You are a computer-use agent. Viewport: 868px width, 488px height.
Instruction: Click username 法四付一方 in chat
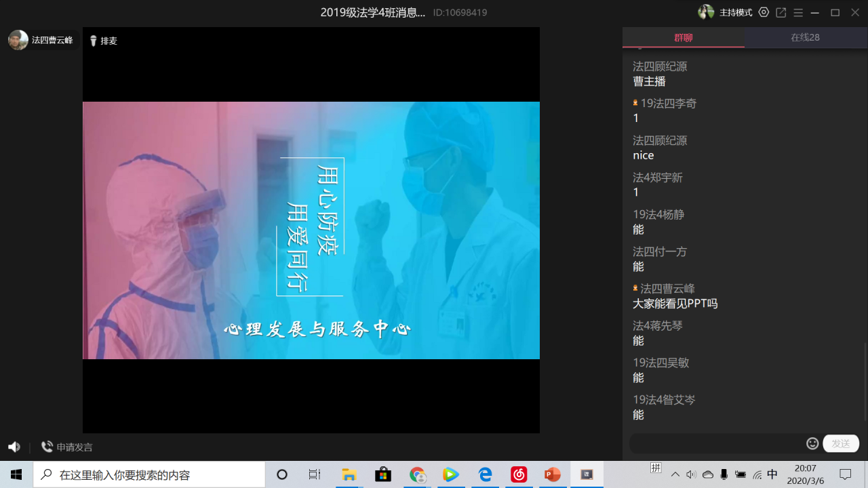click(x=660, y=251)
